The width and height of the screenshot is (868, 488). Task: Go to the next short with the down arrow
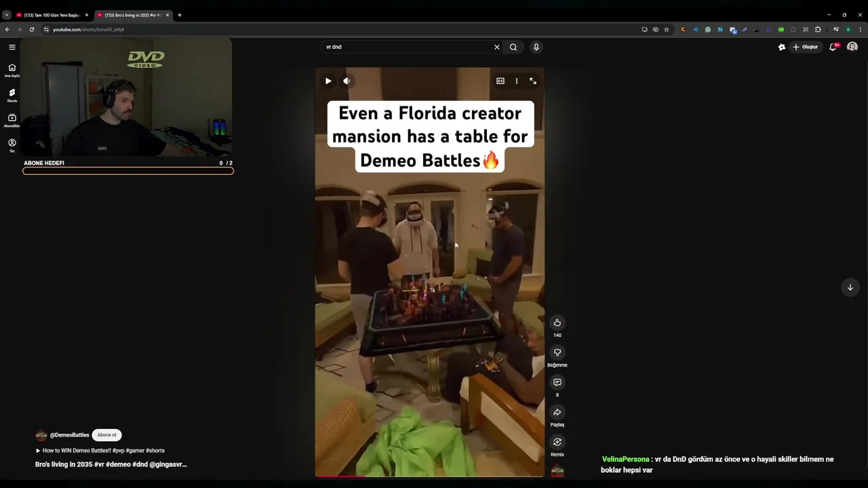pyautogui.click(x=850, y=287)
